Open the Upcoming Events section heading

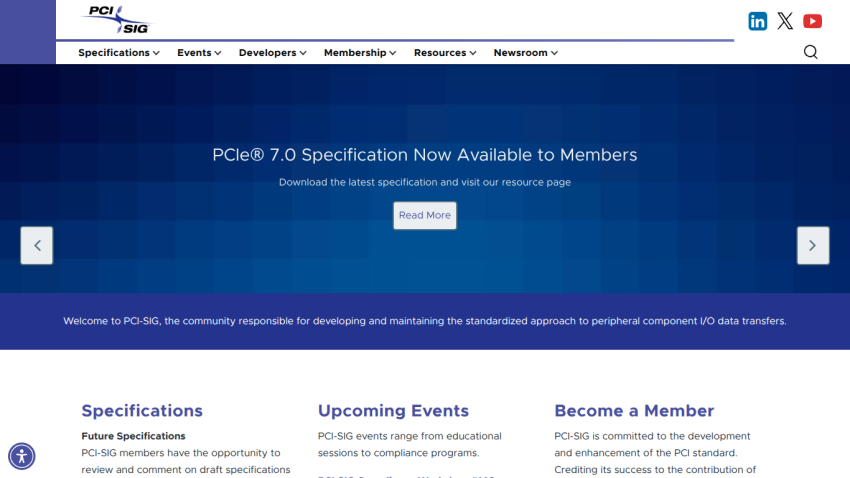(x=393, y=411)
